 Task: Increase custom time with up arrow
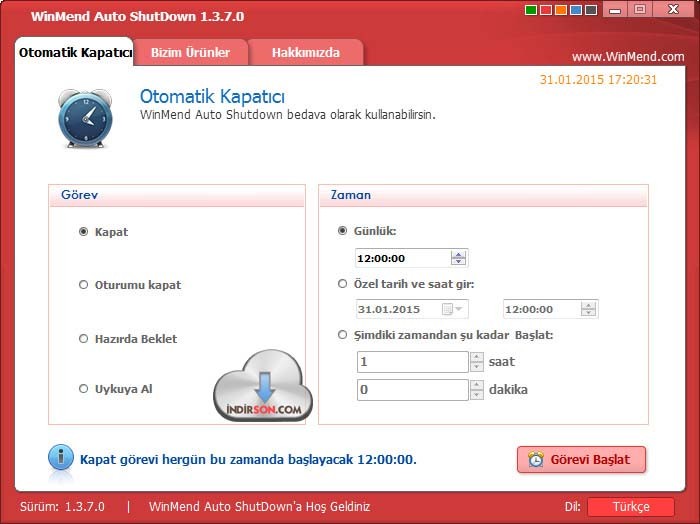tap(589, 305)
